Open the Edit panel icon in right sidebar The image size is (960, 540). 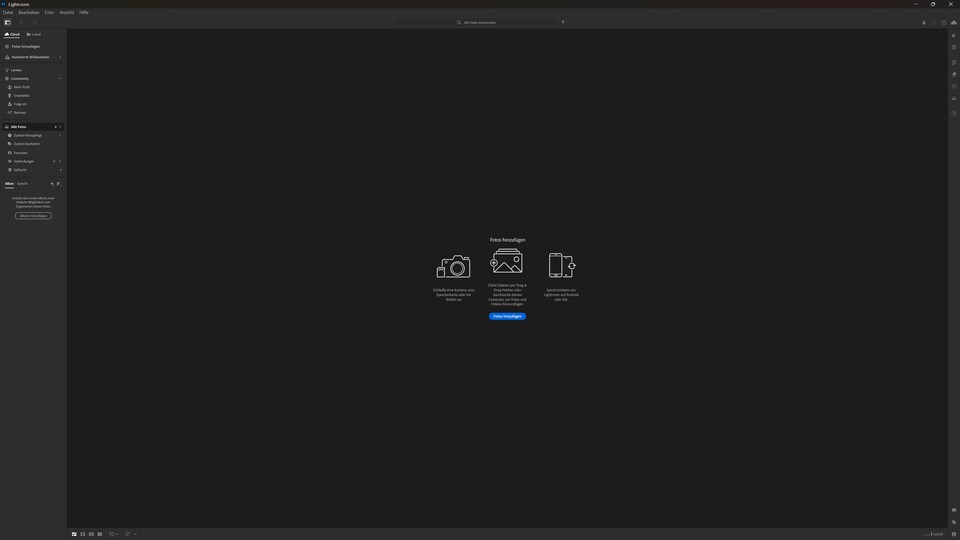tap(954, 47)
